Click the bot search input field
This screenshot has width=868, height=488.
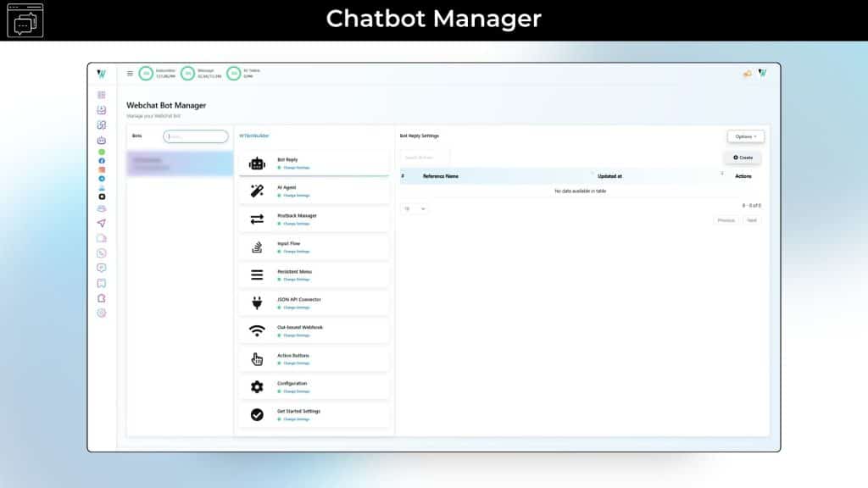click(x=196, y=136)
